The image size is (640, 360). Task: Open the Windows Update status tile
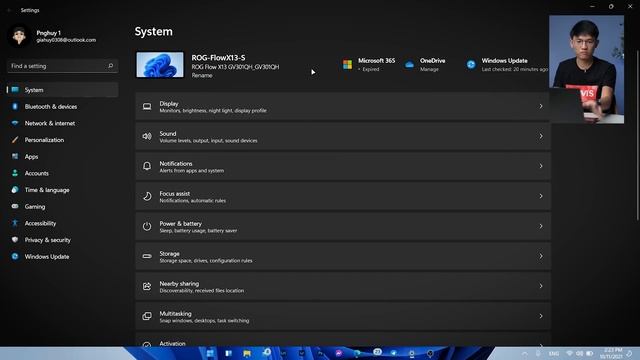pos(507,64)
